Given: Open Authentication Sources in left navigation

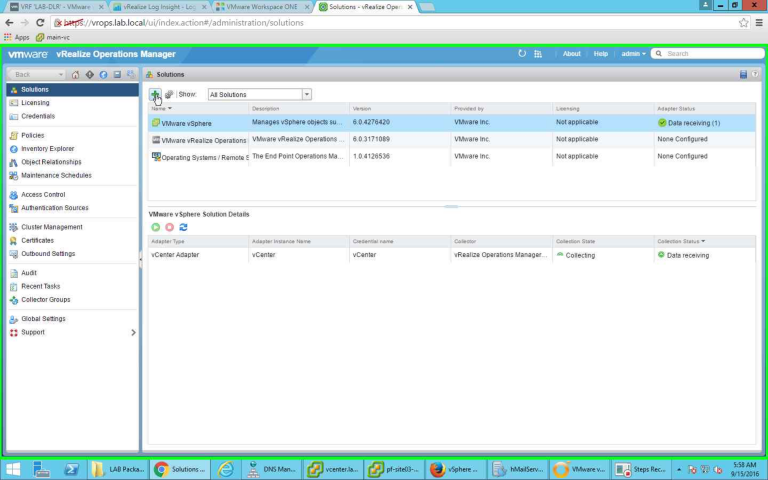Looking at the screenshot, I should (x=54, y=208).
